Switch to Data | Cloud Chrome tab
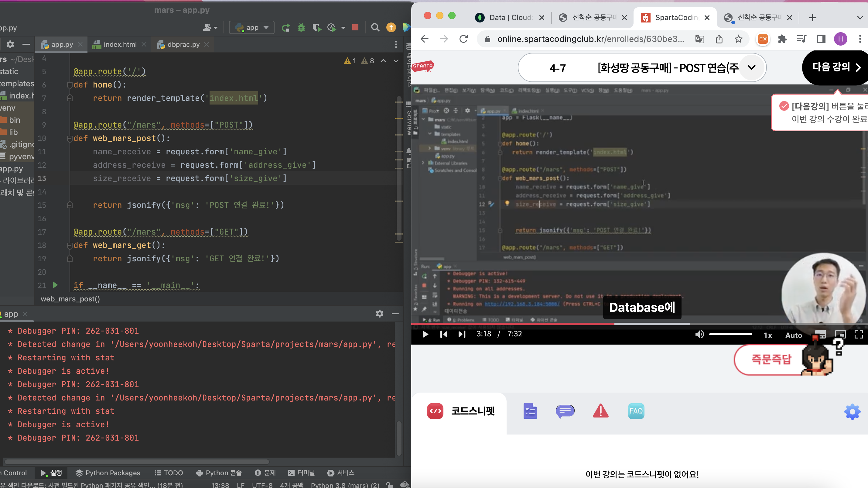 [510, 18]
